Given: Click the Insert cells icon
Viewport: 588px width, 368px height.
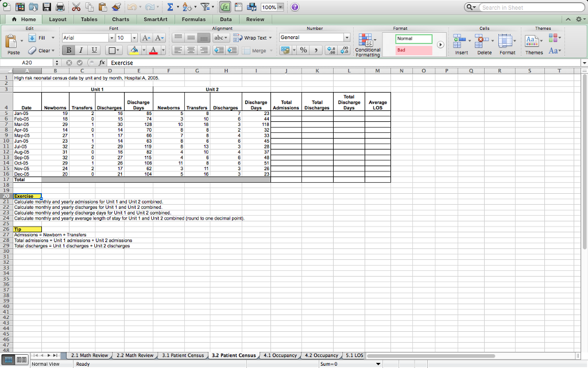Looking at the screenshot, I should (x=461, y=41).
